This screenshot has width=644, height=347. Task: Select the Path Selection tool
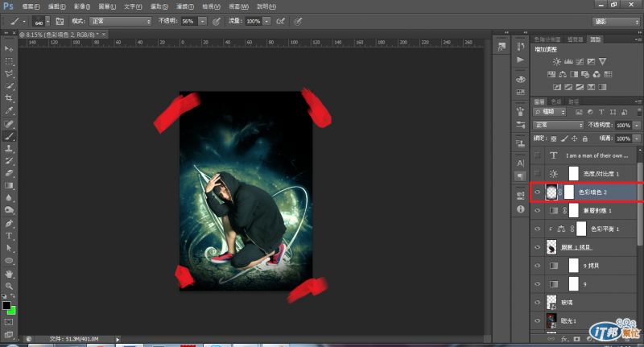coord(9,248)
